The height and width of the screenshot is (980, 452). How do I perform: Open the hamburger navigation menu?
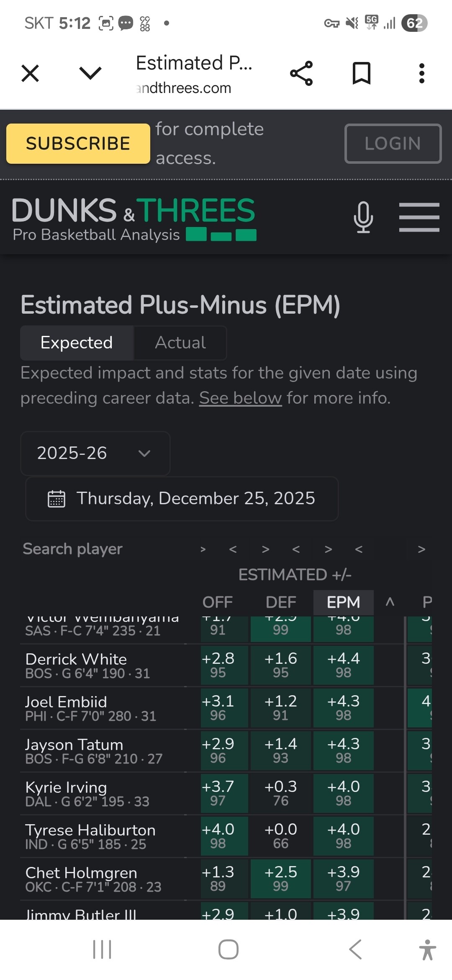tap(419, 217)
